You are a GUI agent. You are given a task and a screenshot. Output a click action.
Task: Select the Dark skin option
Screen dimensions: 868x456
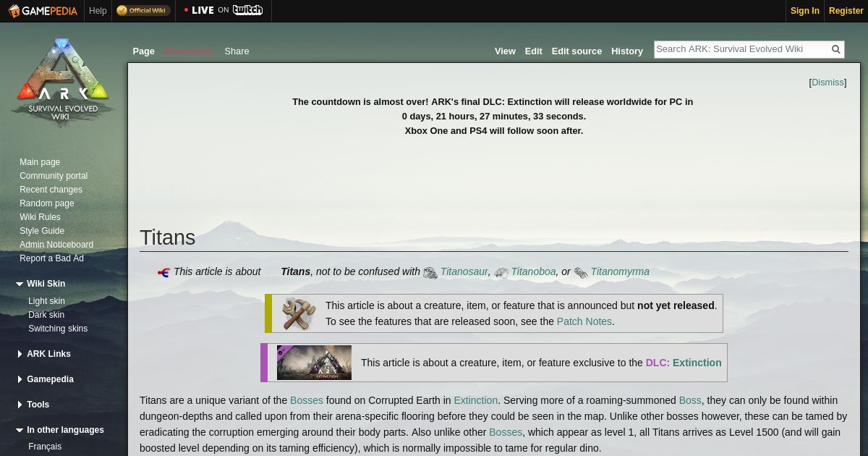click(x=46, y=315)
